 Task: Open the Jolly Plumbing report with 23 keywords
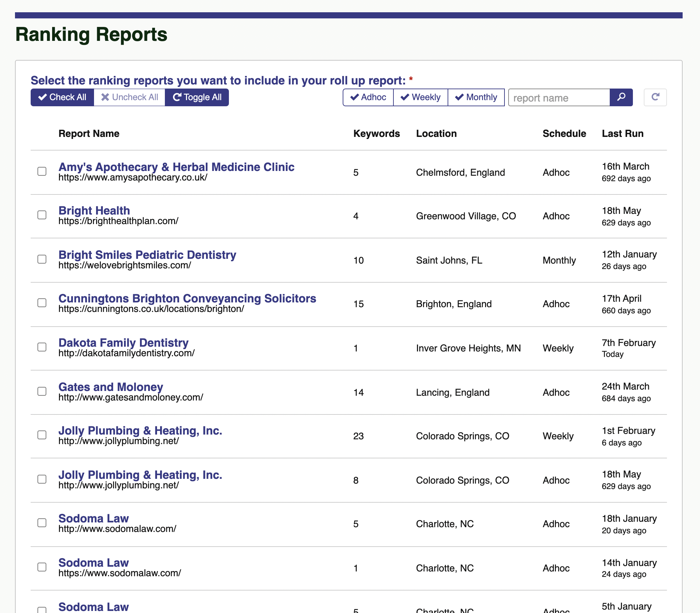(x=140, y=431)
